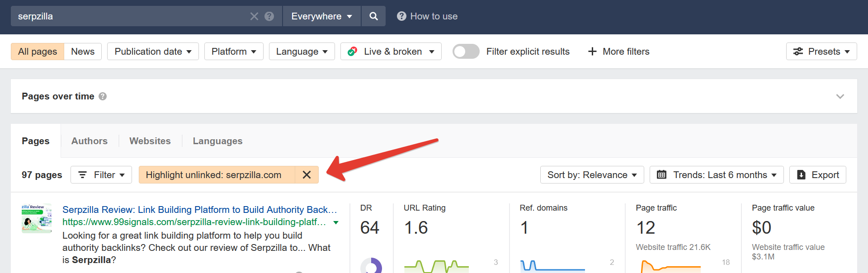Export the results list
The image size is (868, 273).
point(817,175)
